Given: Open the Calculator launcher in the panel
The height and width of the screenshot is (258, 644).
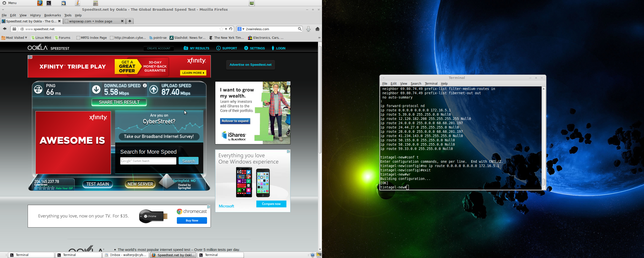Looking at the screenshot, I should point(95,3).
